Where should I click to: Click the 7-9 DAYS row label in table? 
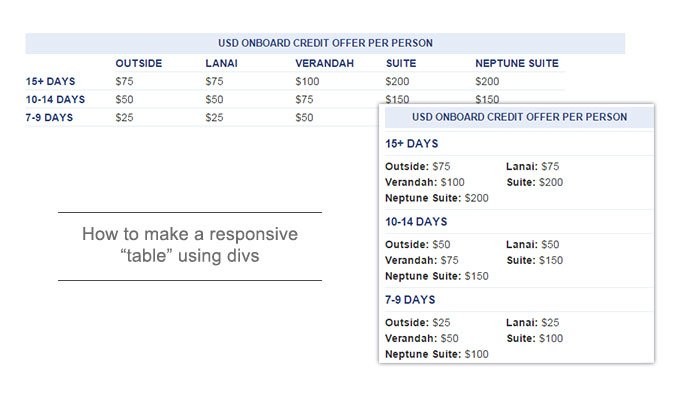pos(49,117)
